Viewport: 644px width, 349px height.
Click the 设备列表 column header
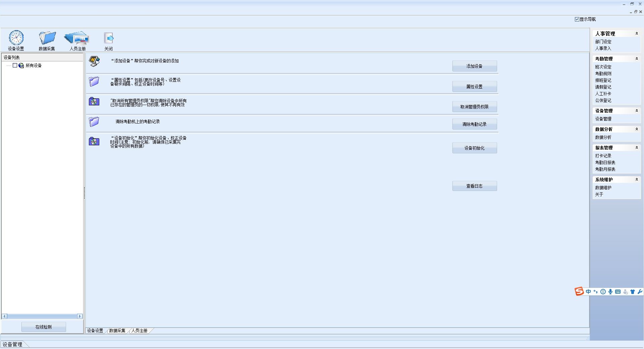tap(42, 57)
